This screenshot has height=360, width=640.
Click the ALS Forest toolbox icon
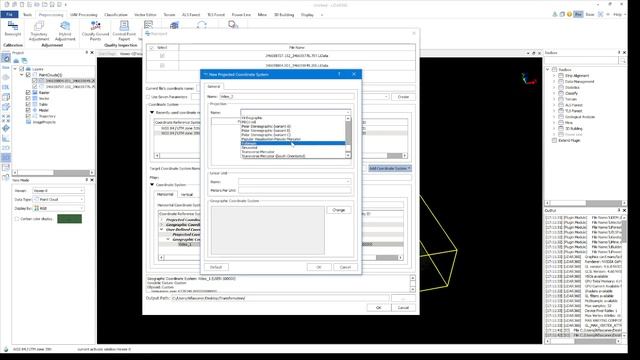pyautogui.click(x=561, y=105)
